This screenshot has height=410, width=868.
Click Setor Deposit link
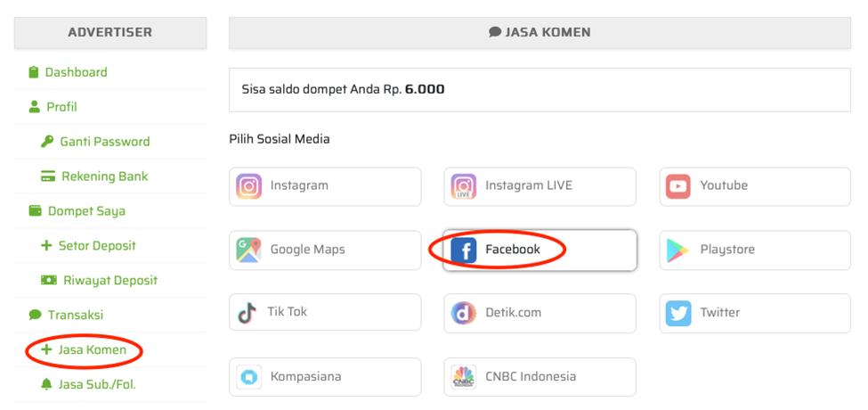click(x=88, y=245)
